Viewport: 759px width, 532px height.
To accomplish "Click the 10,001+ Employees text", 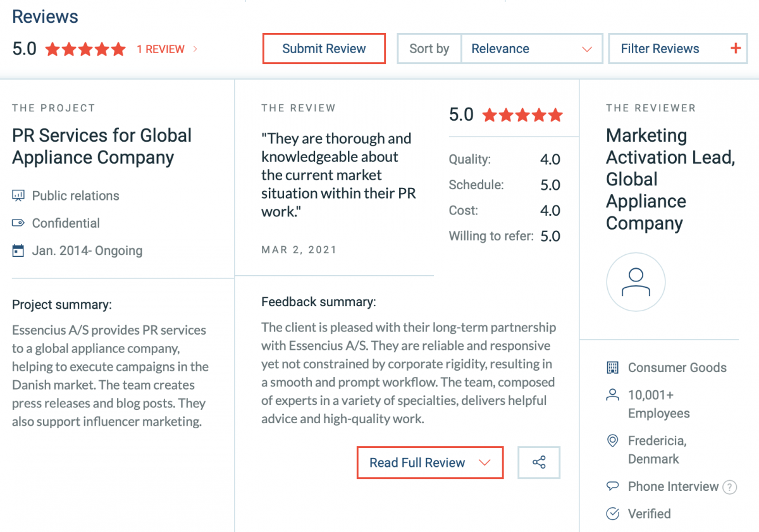I will [659, 404].
